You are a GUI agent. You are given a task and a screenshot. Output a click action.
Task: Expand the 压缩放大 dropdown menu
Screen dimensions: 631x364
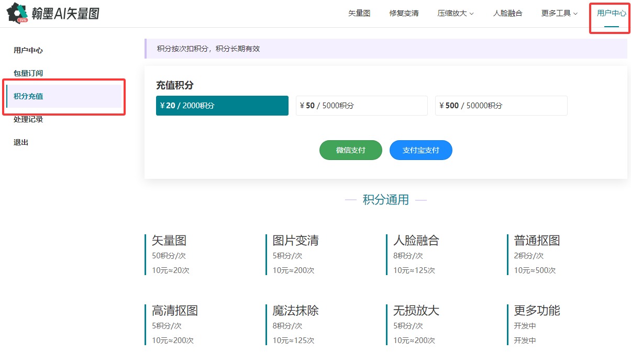(x=455, y=14)
